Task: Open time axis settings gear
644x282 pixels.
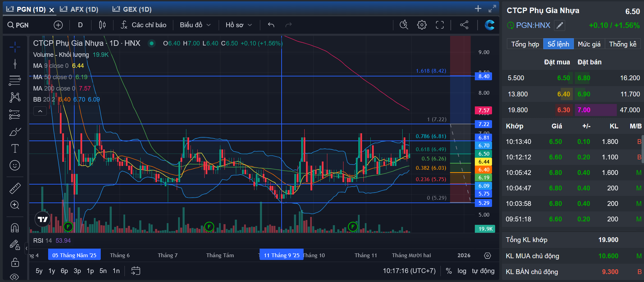Action: pyautogui.click(x=488, y=255)
